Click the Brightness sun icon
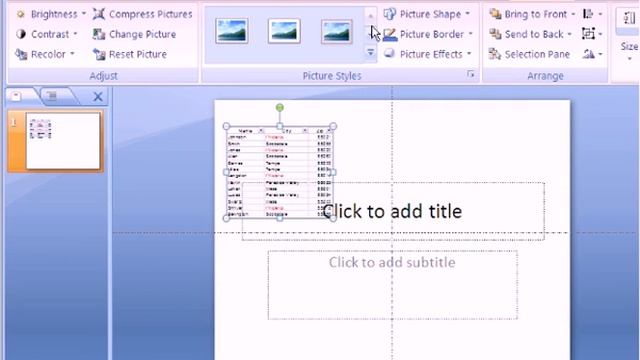The image size is (640, 360). click(x=20, y=15)
